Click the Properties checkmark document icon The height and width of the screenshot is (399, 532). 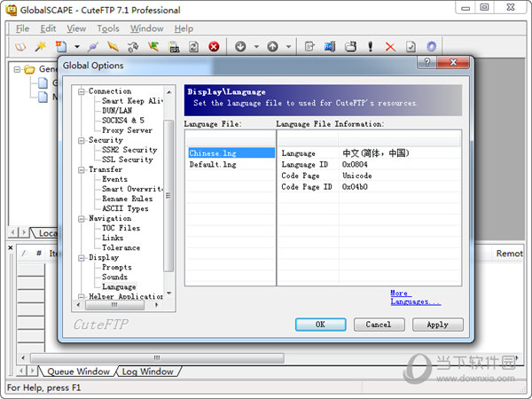pos(411,46)
